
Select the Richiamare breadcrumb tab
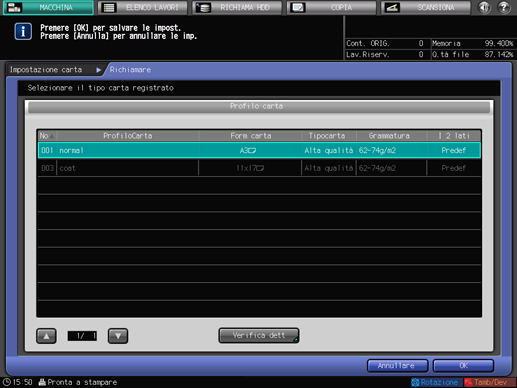tap(130, 70)
